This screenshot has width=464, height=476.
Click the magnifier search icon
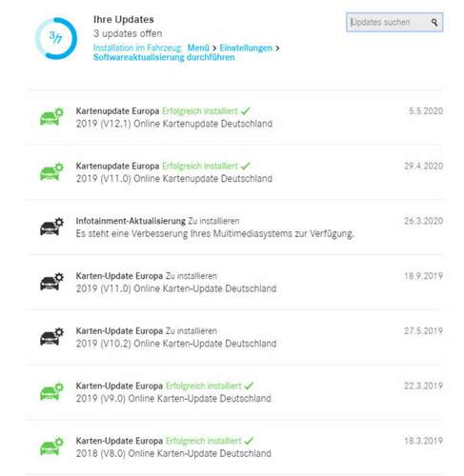tap(434, 22)
